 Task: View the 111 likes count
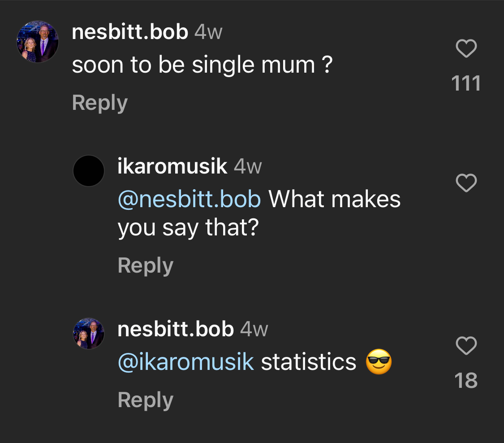466,83
